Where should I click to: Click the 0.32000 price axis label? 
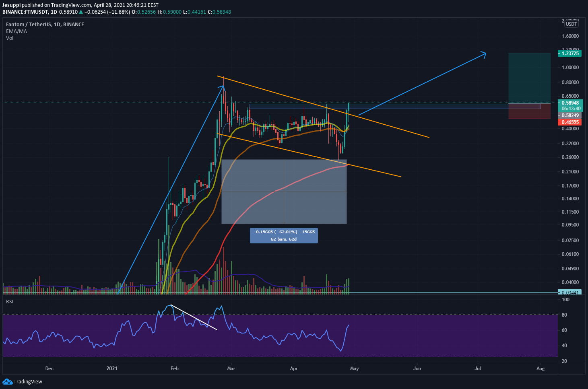point(570,144)
